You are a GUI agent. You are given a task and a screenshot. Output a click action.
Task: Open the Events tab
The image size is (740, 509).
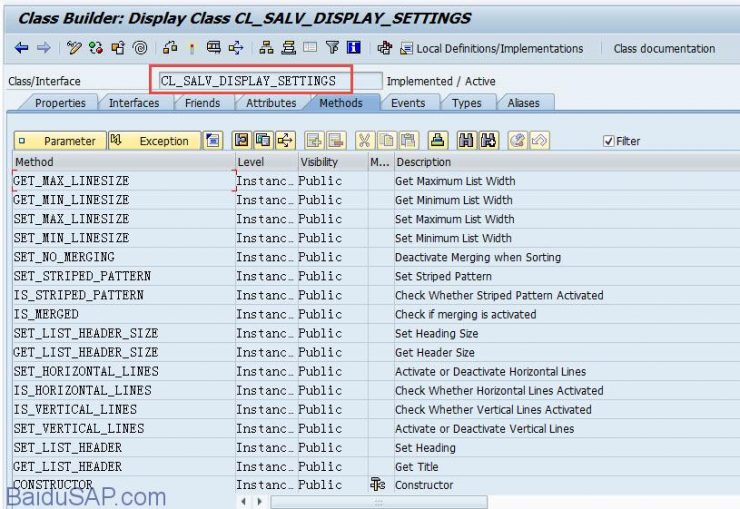408,103
